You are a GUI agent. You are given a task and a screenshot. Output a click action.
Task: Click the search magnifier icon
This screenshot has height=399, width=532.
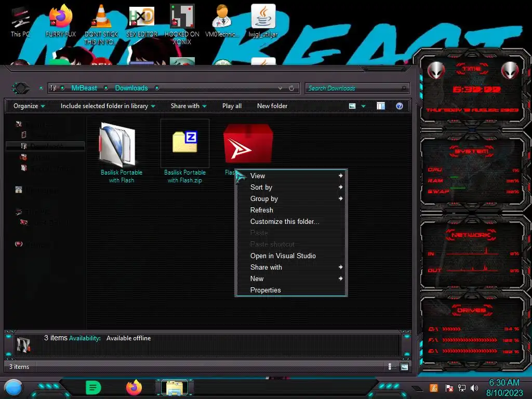pos(404,88)
